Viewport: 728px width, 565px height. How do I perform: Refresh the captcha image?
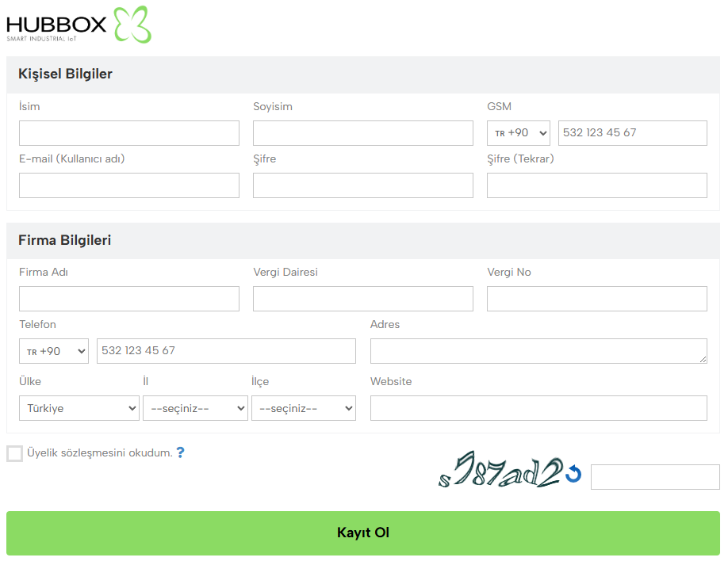coord(574,474)
